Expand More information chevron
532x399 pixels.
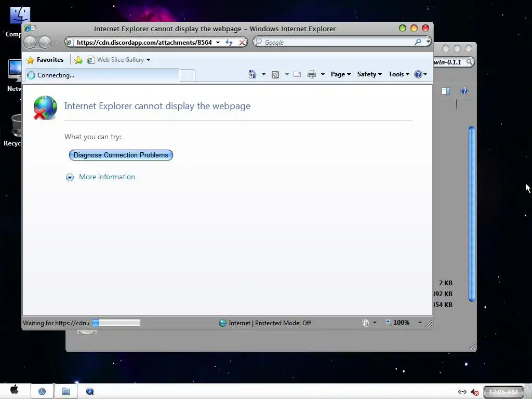pyautogui.click(x=70, y=177)
